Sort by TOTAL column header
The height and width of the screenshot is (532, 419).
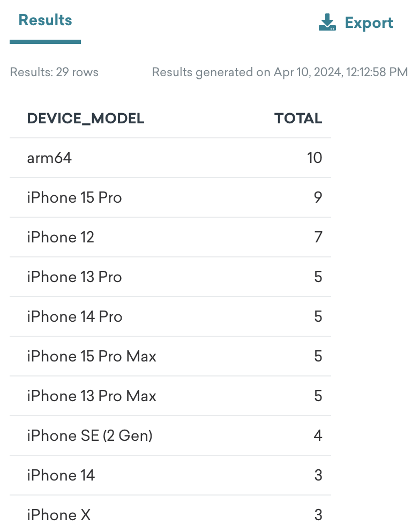click(298, 119)
